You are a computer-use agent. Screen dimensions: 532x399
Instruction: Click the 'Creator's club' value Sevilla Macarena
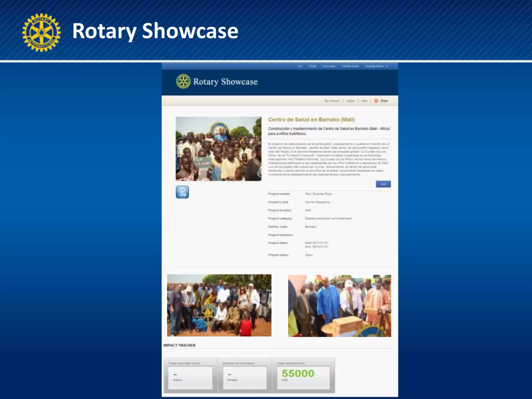coord(317,202)
